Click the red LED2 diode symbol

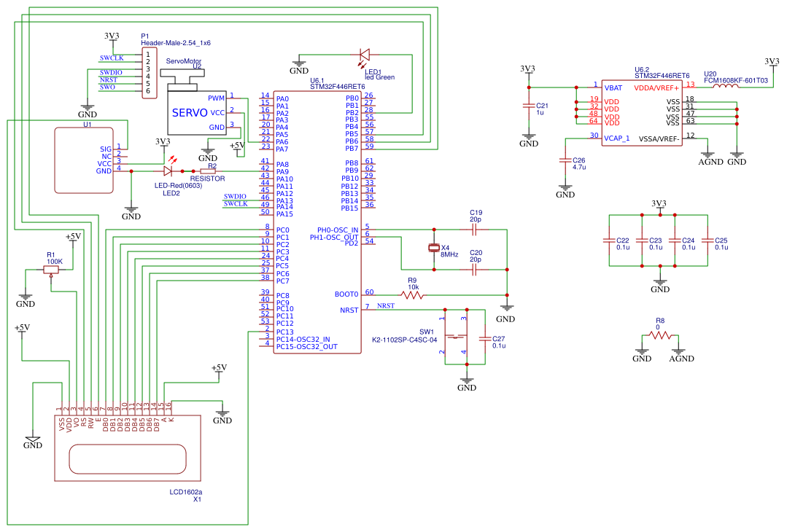(x=168, y=171)
